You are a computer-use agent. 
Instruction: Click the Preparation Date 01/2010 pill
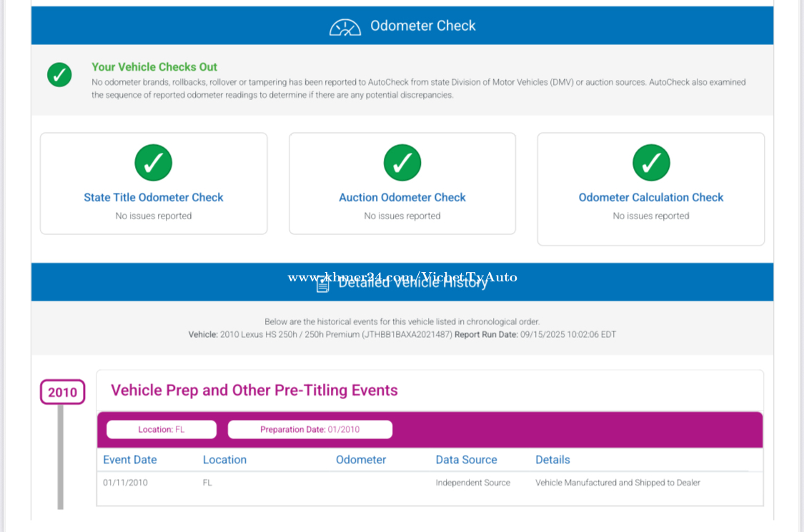pyautogui.click(x=310, y=429)
